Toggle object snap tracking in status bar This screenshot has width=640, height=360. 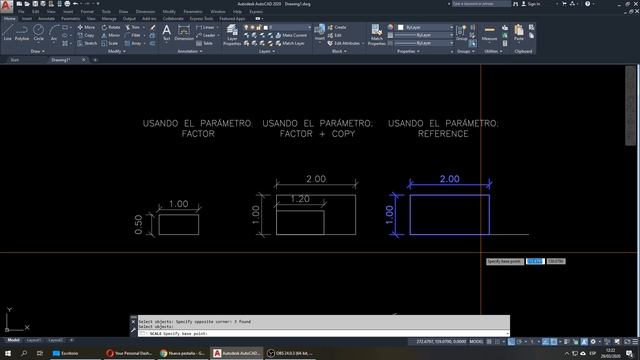point(545,342)
